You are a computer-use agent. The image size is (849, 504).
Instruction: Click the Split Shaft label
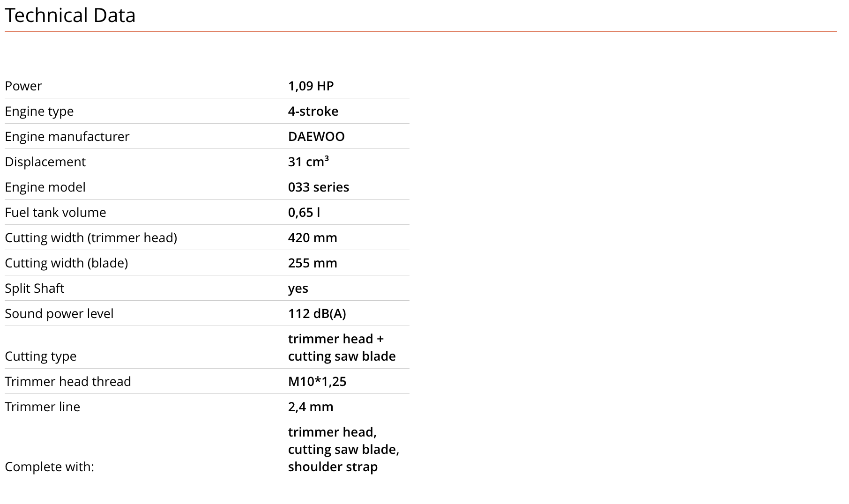(35, 289)
